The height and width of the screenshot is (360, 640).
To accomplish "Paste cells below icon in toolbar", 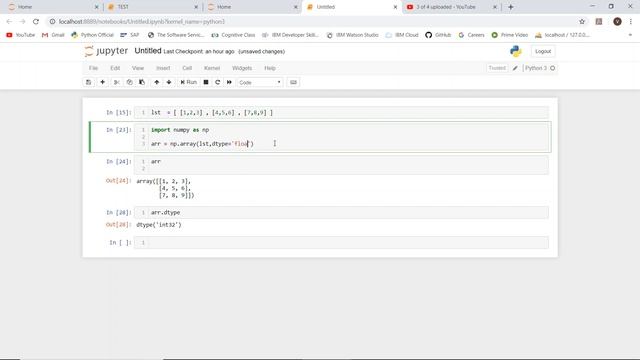I will click(142, 82).
